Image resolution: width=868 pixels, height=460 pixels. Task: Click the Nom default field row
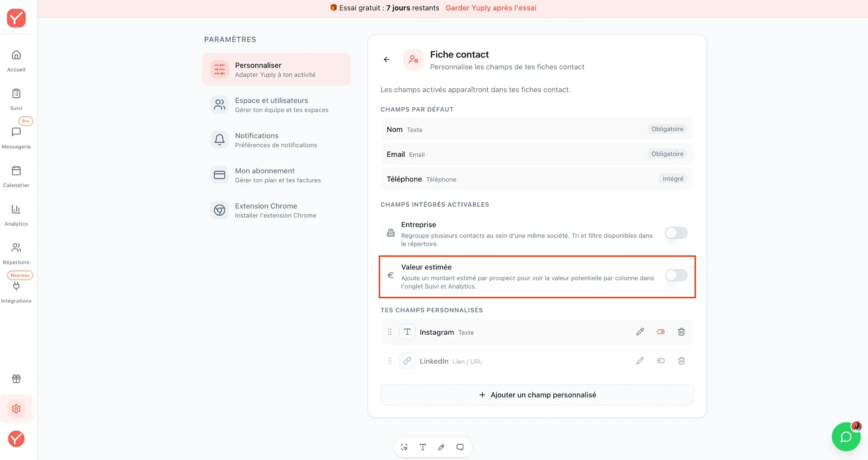tap(537, 129)
